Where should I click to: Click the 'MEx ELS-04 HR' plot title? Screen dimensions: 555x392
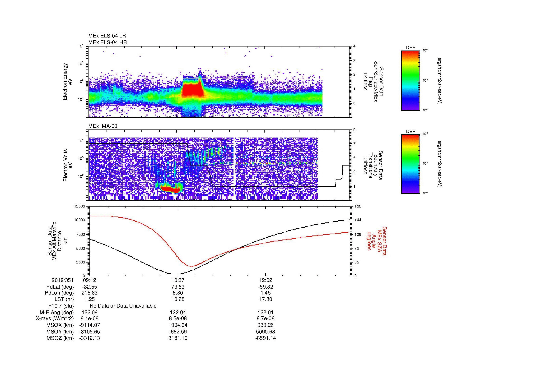(107, 42)
